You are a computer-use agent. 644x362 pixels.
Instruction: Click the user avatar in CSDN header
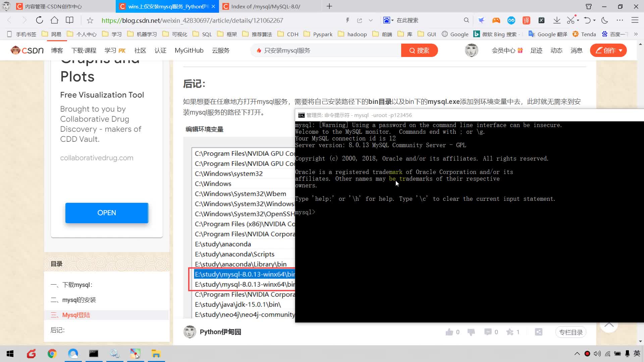471,50
